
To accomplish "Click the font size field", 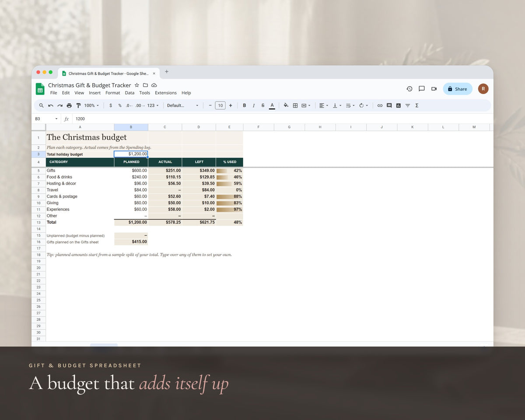I will click(x=220, y=105).
